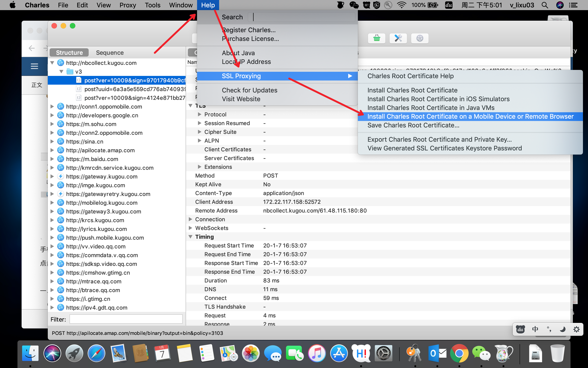
Task: Expand the Extensions row
Action: (199, 167)
